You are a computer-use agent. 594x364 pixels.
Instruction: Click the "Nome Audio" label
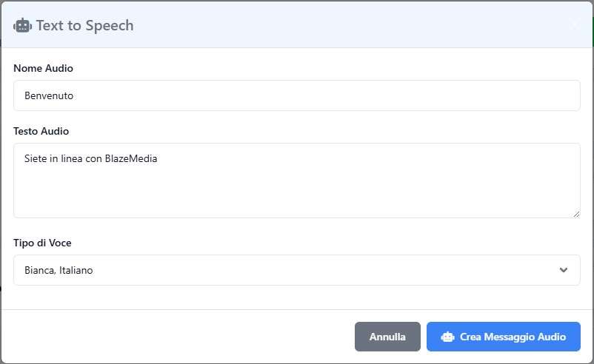point(43,68)
